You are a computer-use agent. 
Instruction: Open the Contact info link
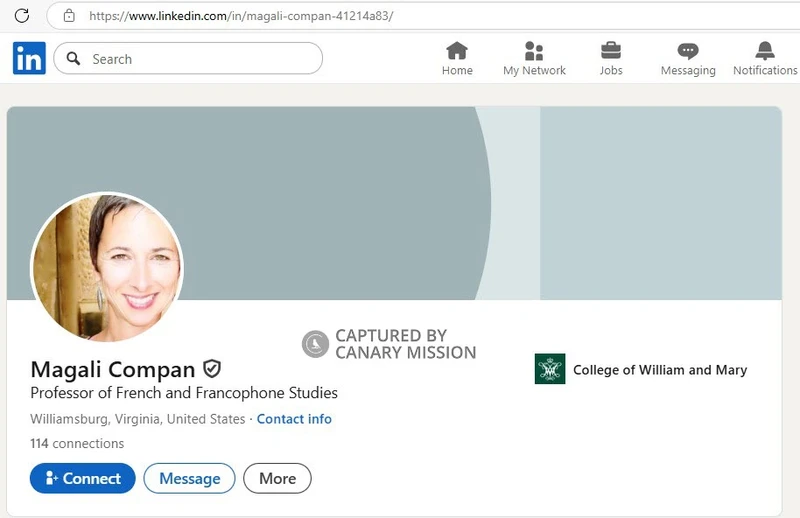click(x=294, y=419)
